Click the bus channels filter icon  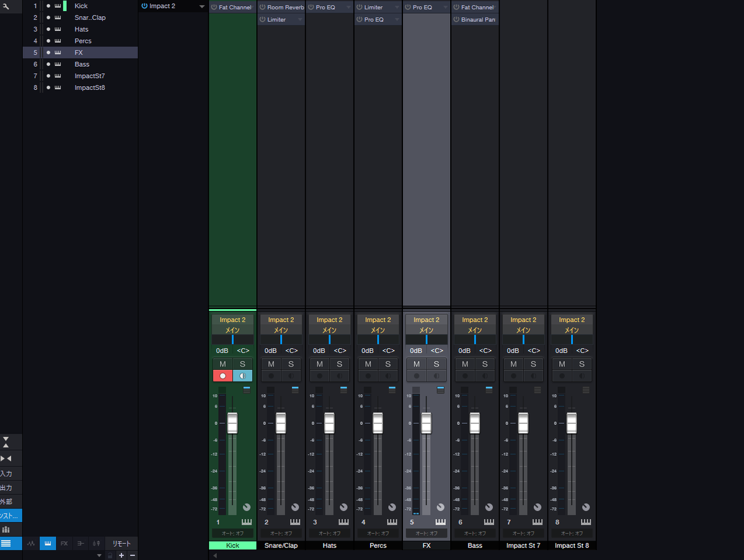point(80,543)
